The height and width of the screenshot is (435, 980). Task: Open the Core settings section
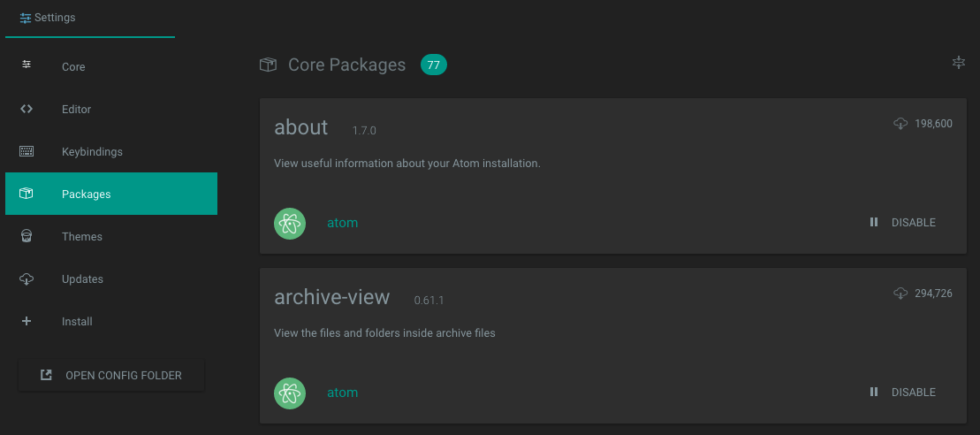click(111, 66)
